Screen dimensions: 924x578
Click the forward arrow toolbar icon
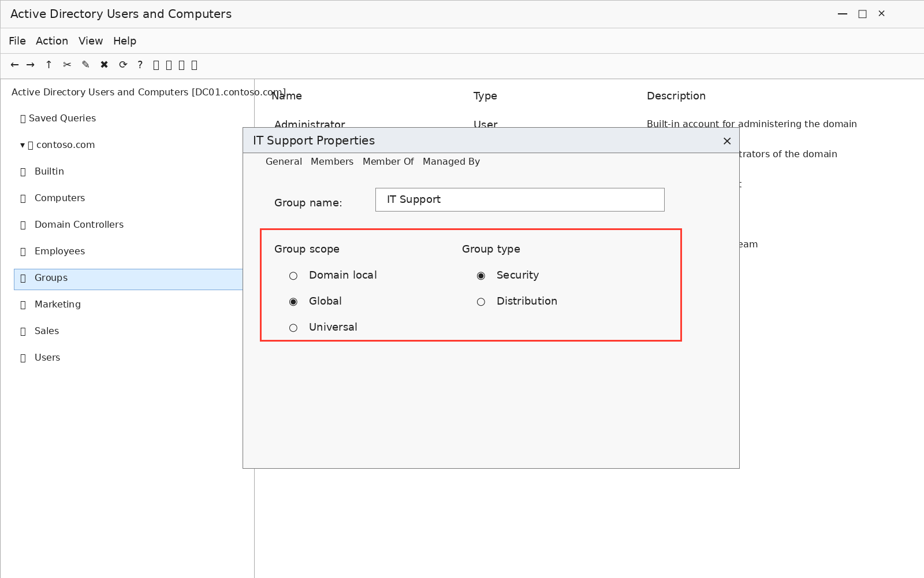tap(31, 65)
